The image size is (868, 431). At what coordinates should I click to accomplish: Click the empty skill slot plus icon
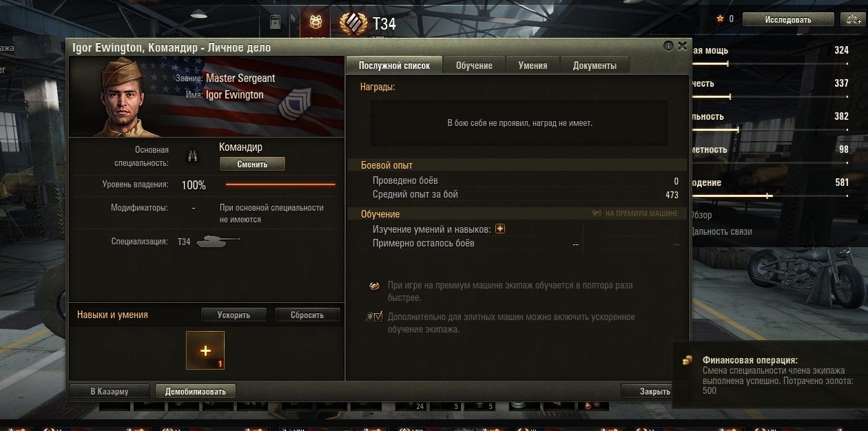(x=205, y=350)
